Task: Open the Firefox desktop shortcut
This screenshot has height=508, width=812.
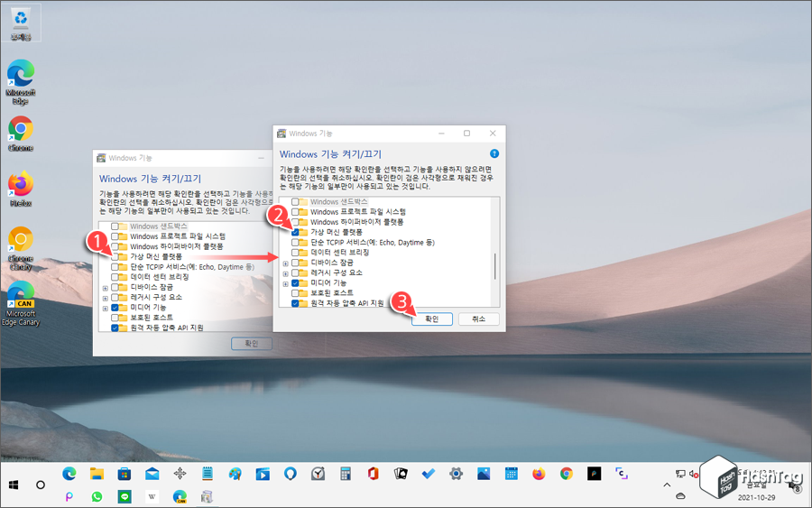Action: 21,189
